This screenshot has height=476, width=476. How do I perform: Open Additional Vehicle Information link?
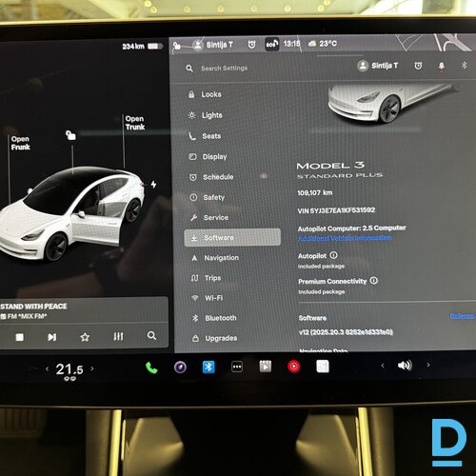[x=345, y=238]
